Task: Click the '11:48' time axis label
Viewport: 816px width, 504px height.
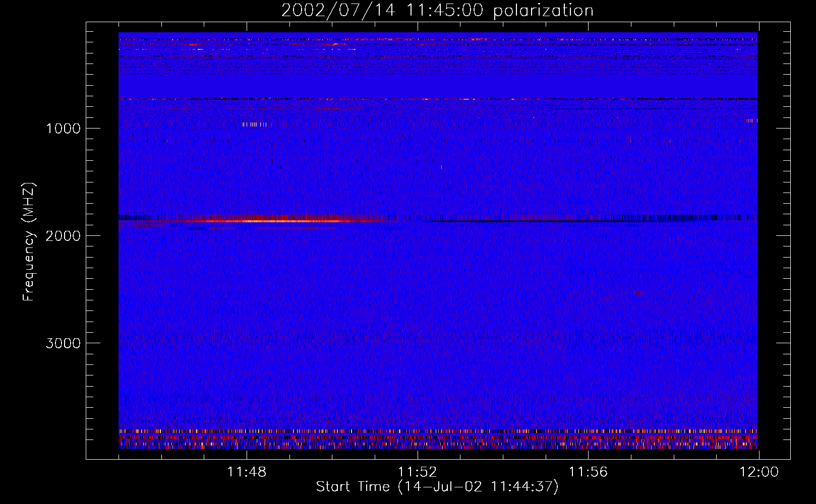Action: point(247,472)
